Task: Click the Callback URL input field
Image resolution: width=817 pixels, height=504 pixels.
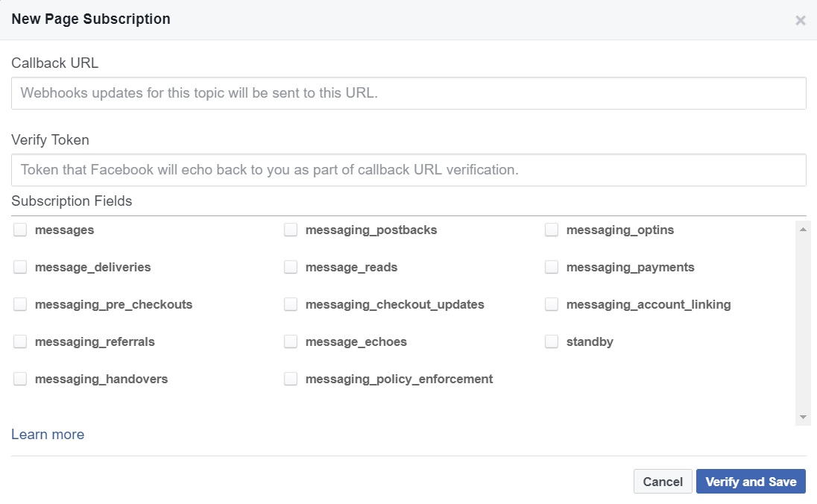Action: [408, 92]
